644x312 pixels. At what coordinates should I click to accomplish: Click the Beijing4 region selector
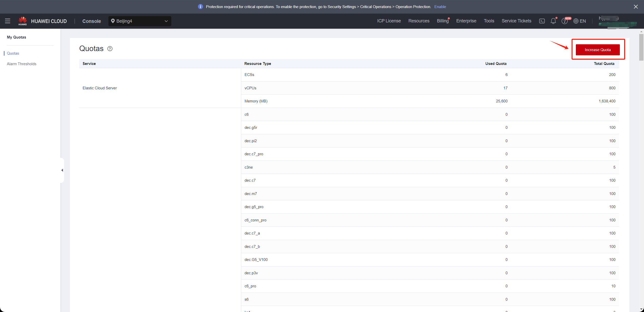pyautogui.click(x=139, y=21)
